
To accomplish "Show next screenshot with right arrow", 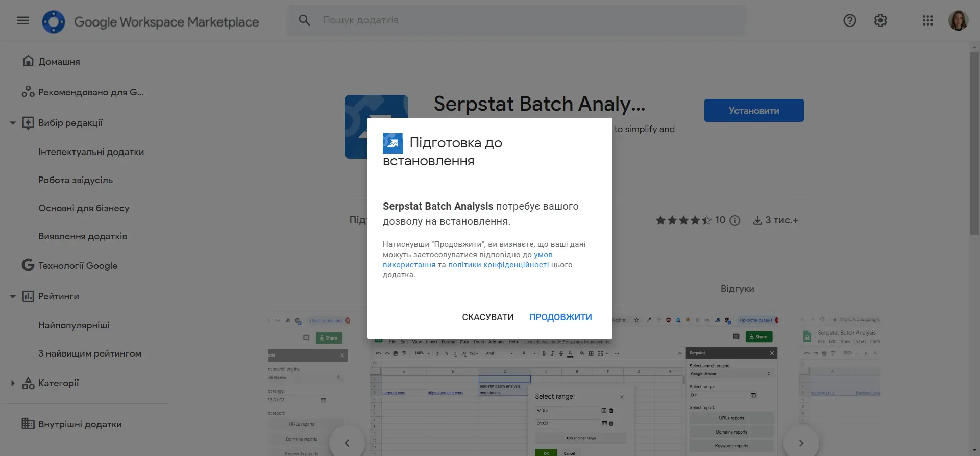I will 801,443.
